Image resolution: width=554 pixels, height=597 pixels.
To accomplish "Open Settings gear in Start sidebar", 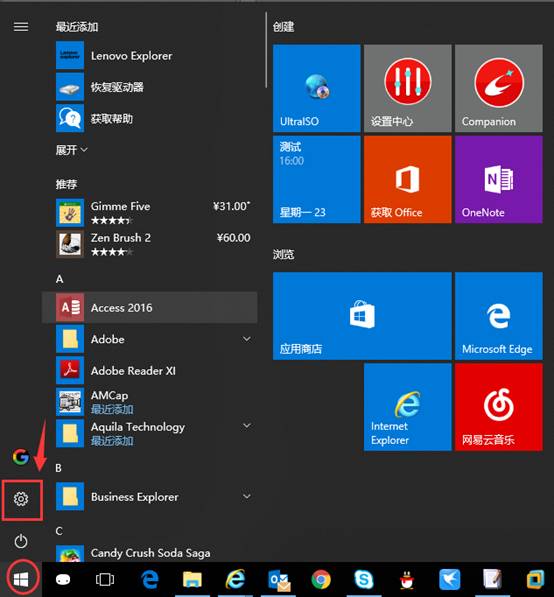I will pos(21,499).
